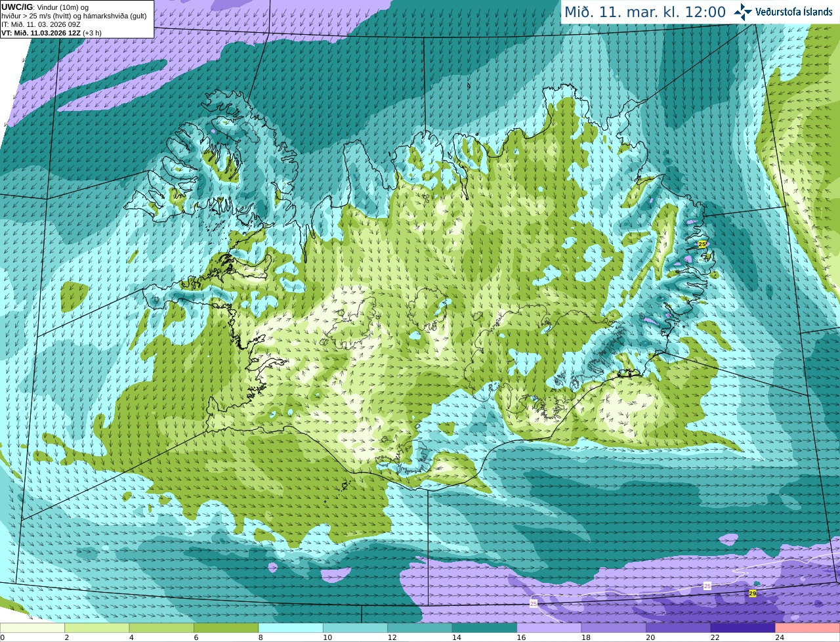The height and width of the screenshot is (642, 840).
Task: Select the 6–8 m/s olive green swatch
Action: click(x=226, y=628)
